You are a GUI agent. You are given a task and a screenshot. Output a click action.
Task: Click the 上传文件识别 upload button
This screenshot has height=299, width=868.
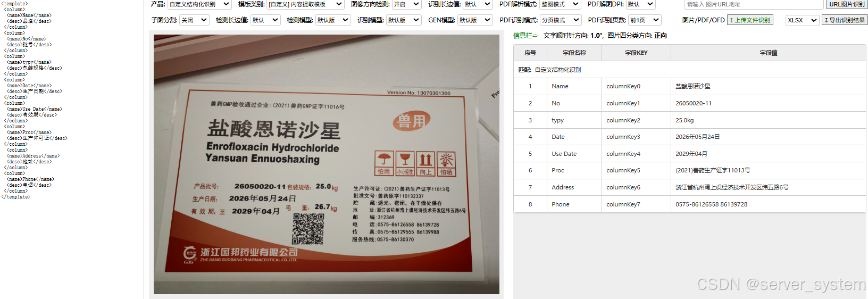coord(750,20)
